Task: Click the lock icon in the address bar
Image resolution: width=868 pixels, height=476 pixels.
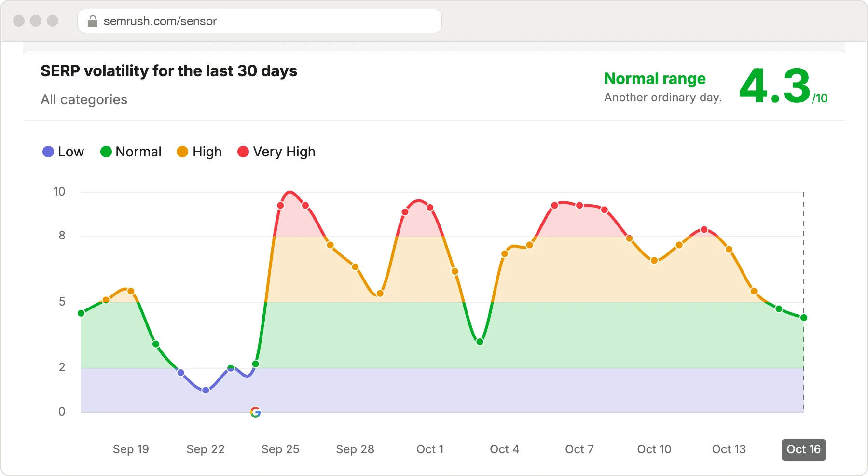Action: (x=93, y=21)
